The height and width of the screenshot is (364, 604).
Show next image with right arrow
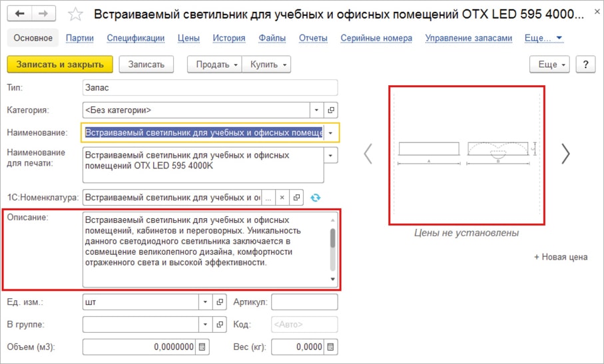(x=565, y=154)
